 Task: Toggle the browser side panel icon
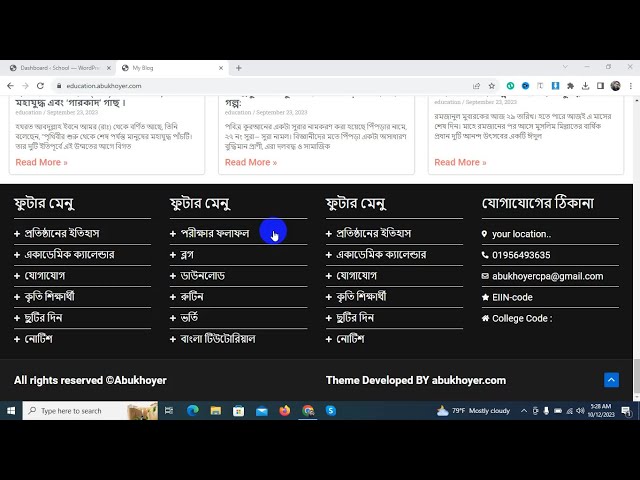coord(600,86)
